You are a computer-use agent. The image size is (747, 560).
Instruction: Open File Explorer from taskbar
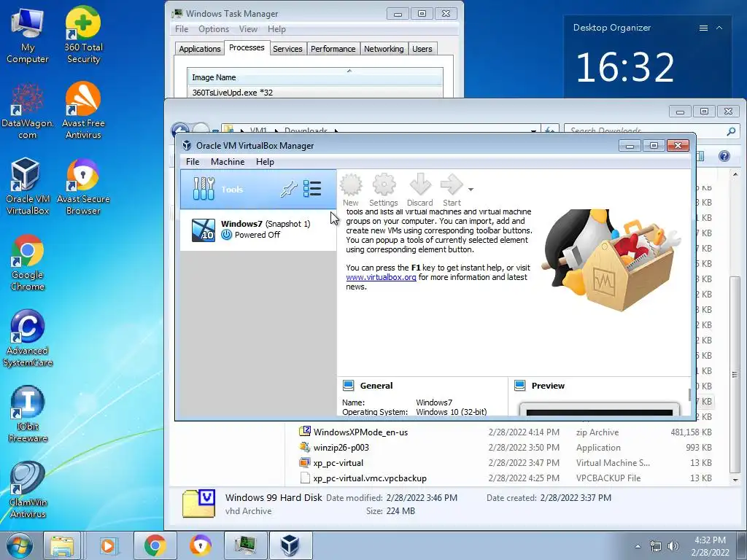pyautogui.click(x=63, y=545)
